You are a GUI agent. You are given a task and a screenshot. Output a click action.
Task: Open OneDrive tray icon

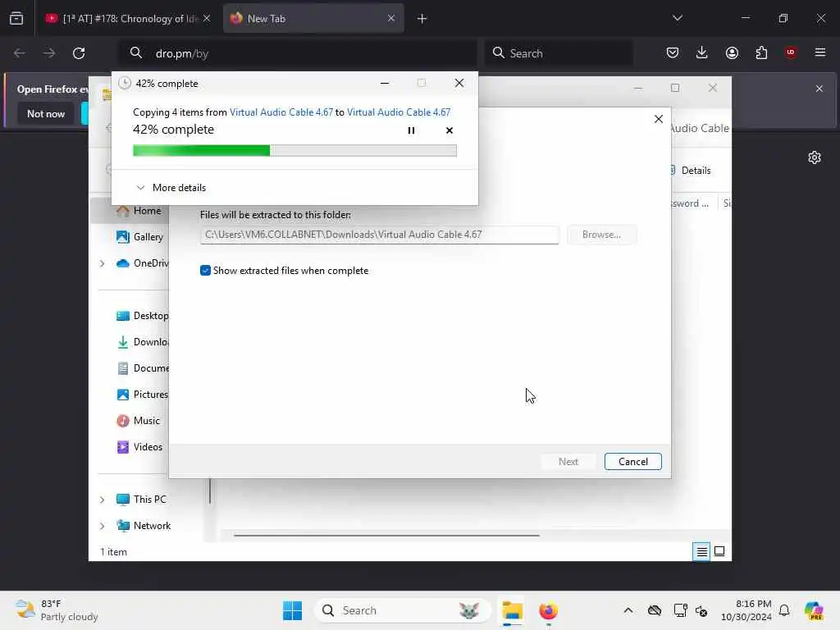pyautogui.click(x=654, y=610)
